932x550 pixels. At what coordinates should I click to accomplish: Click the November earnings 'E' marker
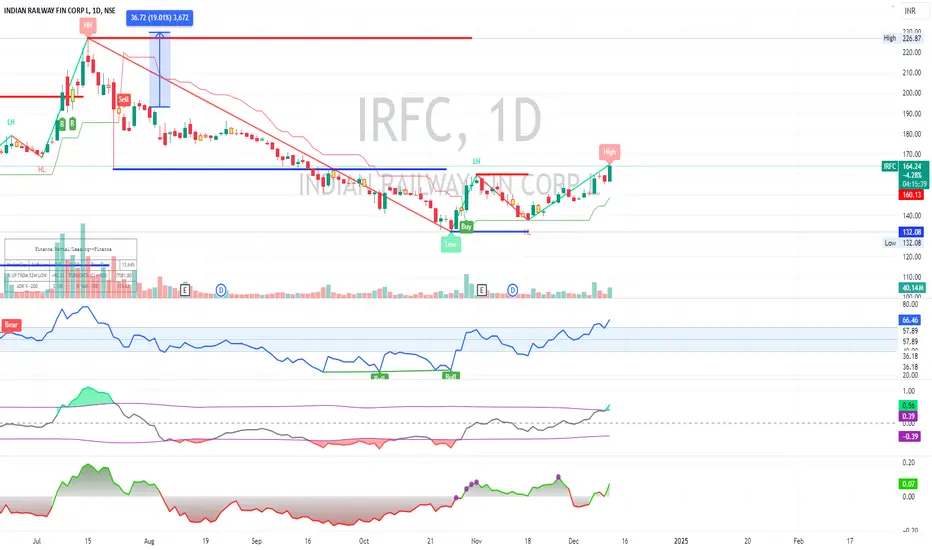pos(481,290)
